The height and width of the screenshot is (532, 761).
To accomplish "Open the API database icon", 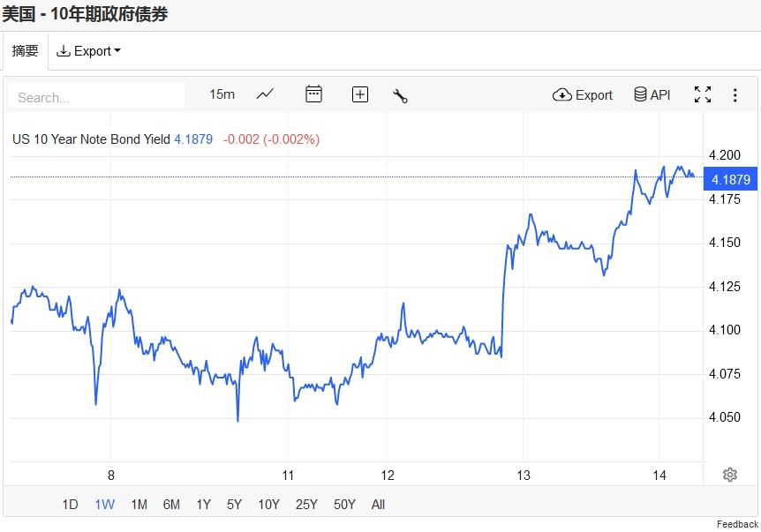I will [640, 94].
